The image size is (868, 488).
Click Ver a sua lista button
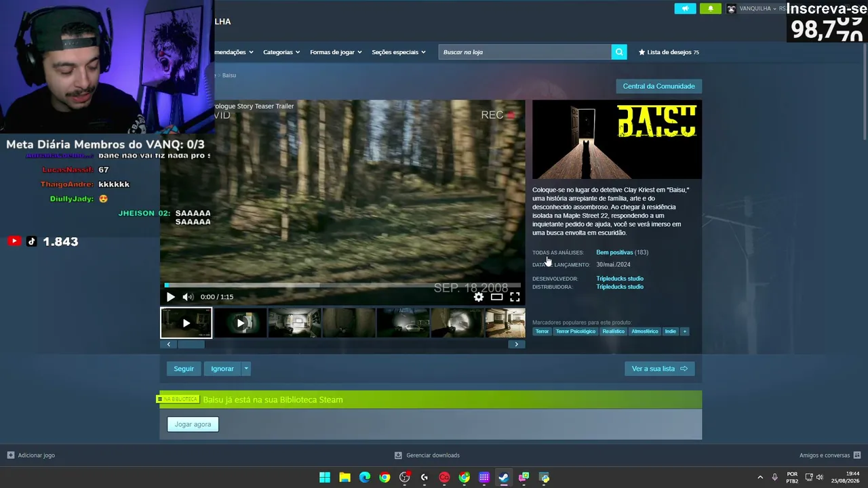pos(659,369)
